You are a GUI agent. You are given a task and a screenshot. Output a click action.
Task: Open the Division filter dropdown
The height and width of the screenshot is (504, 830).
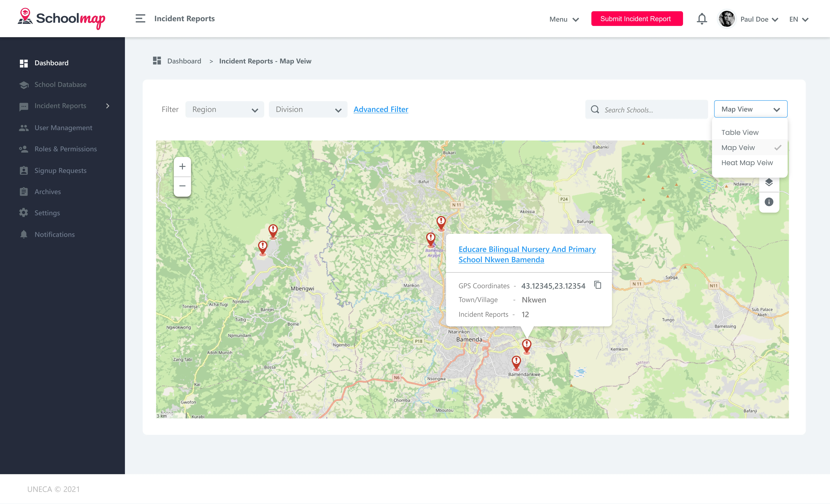(308, 109)
